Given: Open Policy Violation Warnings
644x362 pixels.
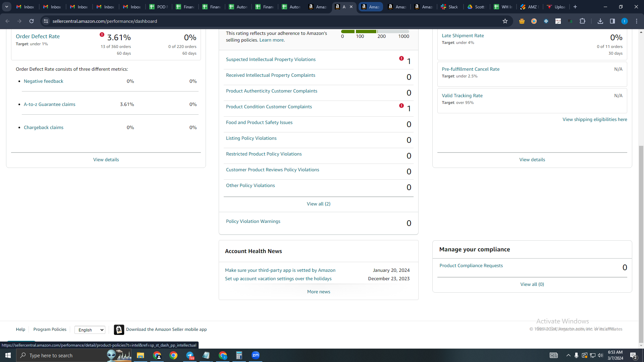Looking at the screenshot, I should click(253, 221).
